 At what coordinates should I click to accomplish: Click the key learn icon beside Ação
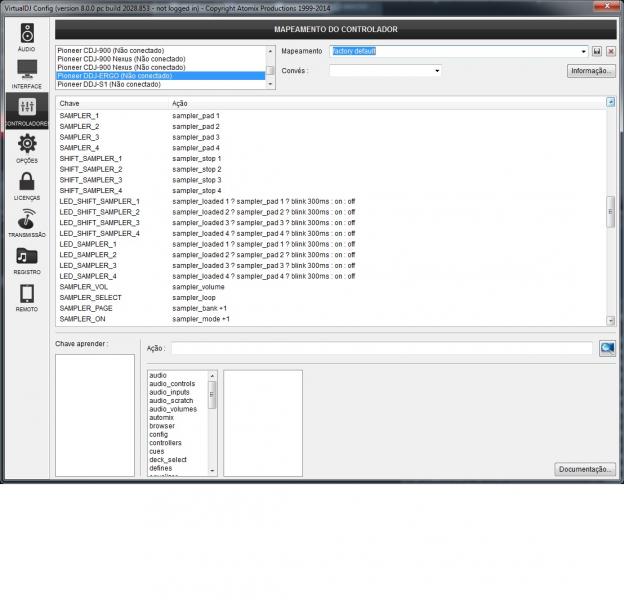606,348
